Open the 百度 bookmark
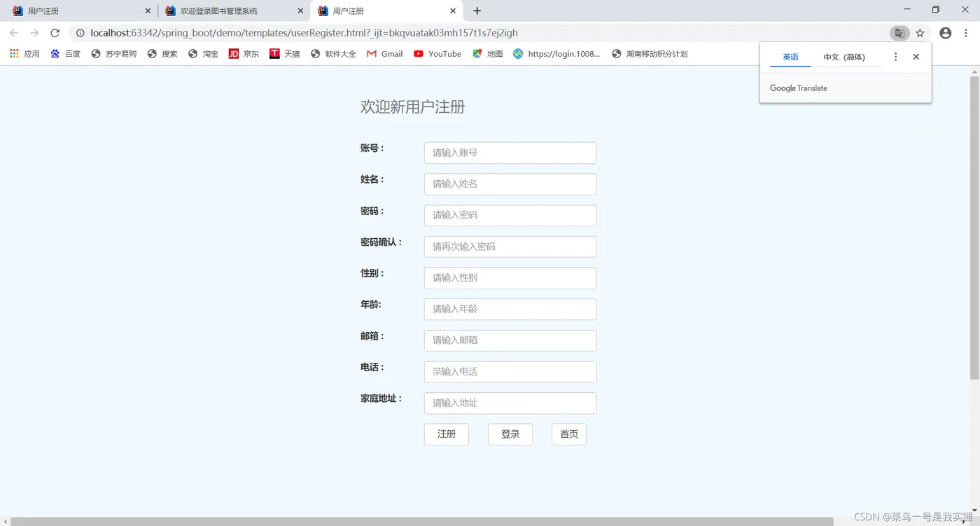The height and width of the screenshot is (526, 980). tap(65, 53)
